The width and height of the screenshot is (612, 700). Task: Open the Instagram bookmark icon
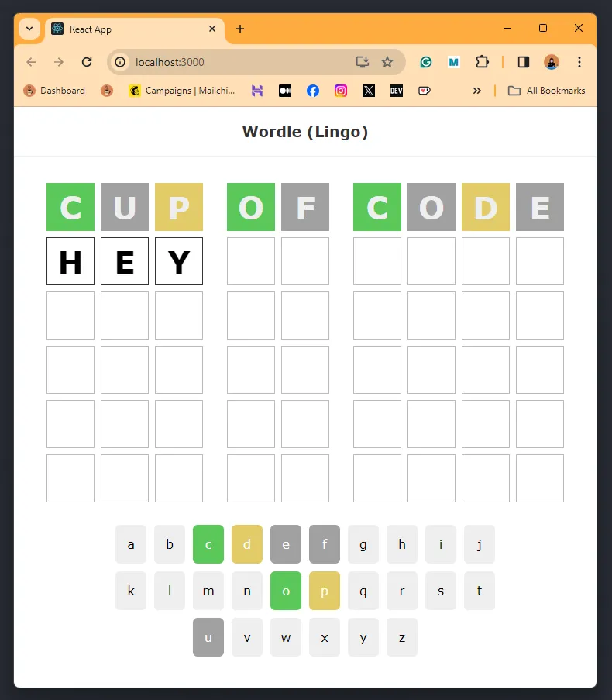tap(341, 91)
